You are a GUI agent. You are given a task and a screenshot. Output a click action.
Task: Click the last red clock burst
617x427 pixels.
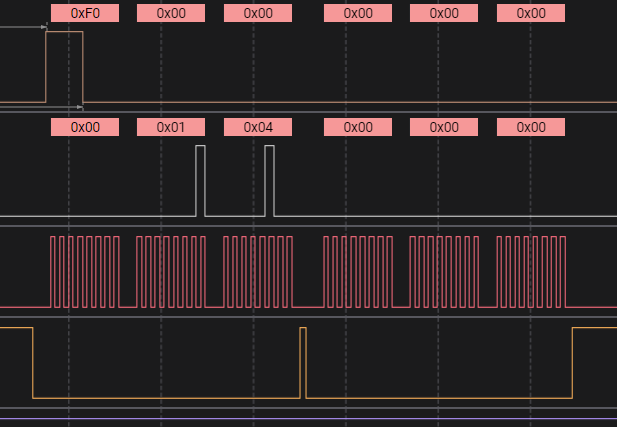tap(531, 272)
